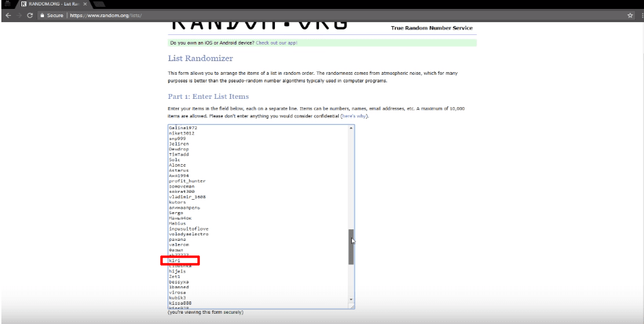This screenshot has height=324, width=644.
Task: Click list entry 'Sergo'
Action: 176,213
